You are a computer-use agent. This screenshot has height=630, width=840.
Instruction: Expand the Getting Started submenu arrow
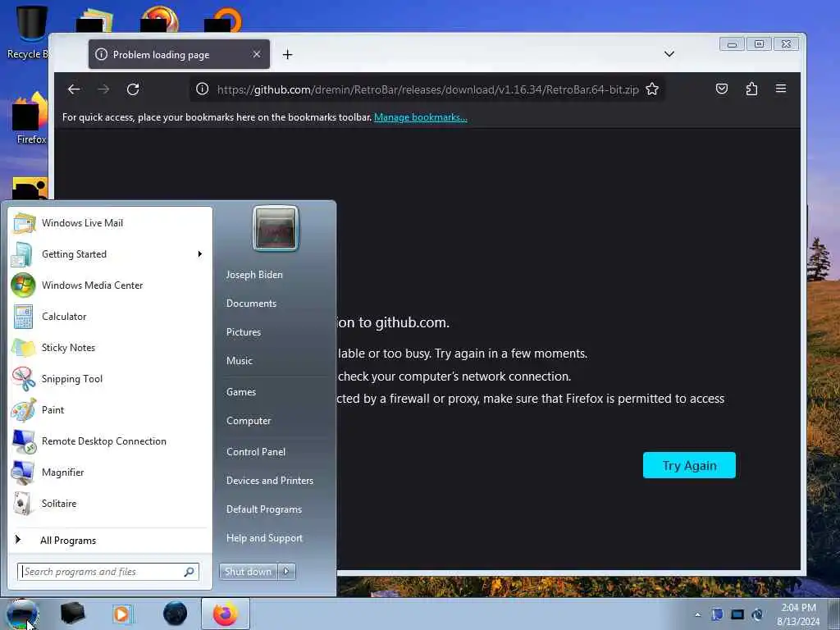click(200, 254)
